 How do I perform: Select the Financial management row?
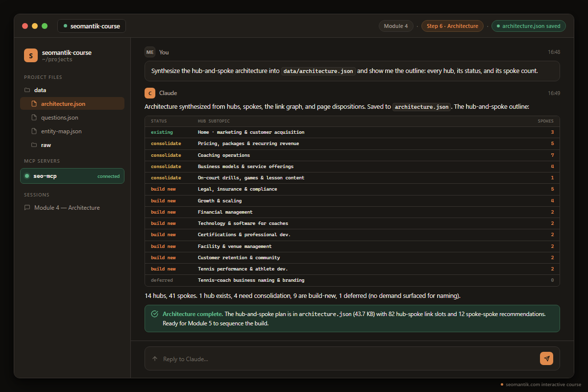pos(352,212)
